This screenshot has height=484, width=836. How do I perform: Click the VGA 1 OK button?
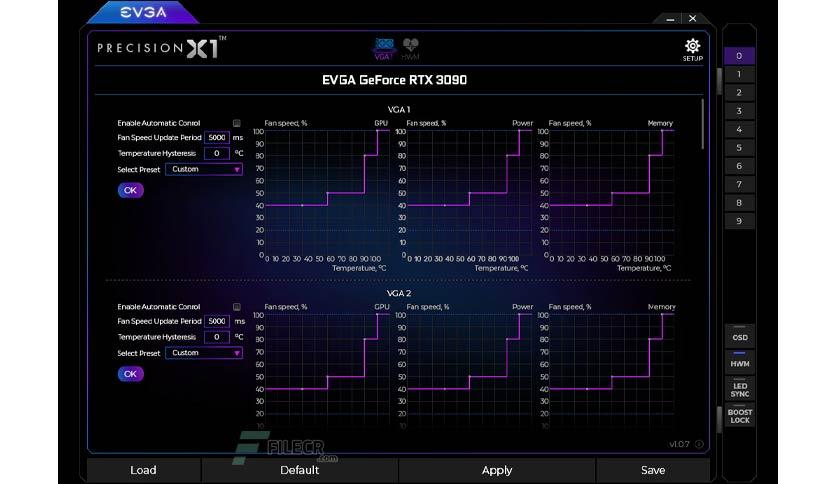[131, 190]
